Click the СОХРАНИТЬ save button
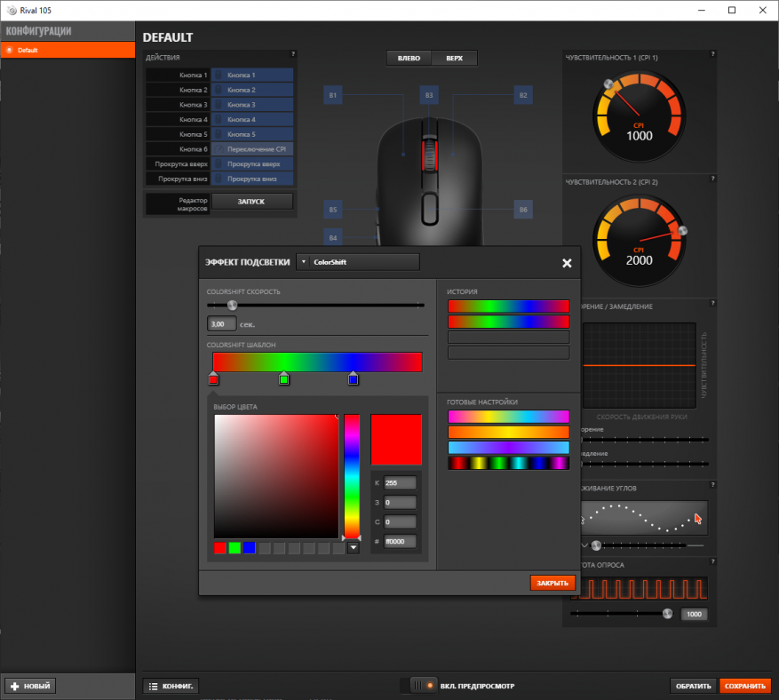The width and height of the screenshot is (779, 700). click(x=744, y=686)
